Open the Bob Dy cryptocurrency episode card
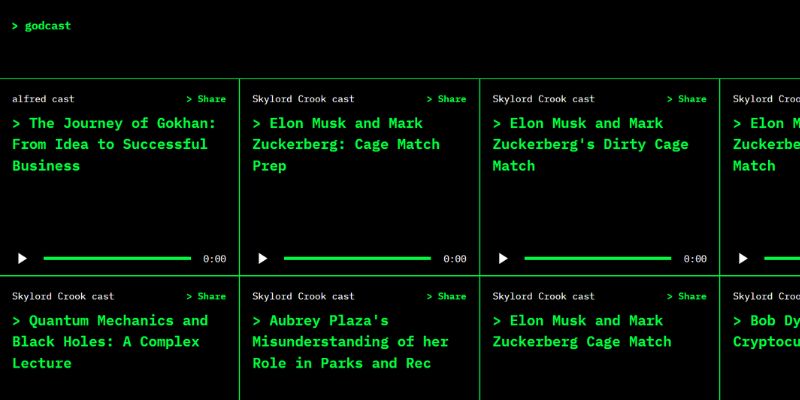This screenshot has width=800, height=400. (x=765, y=332)
